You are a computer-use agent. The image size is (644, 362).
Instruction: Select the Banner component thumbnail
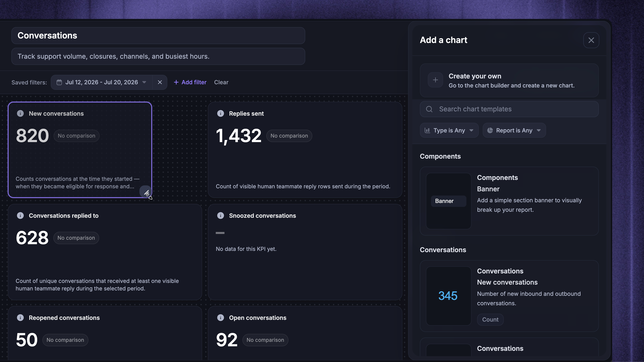tap(448, 201)
